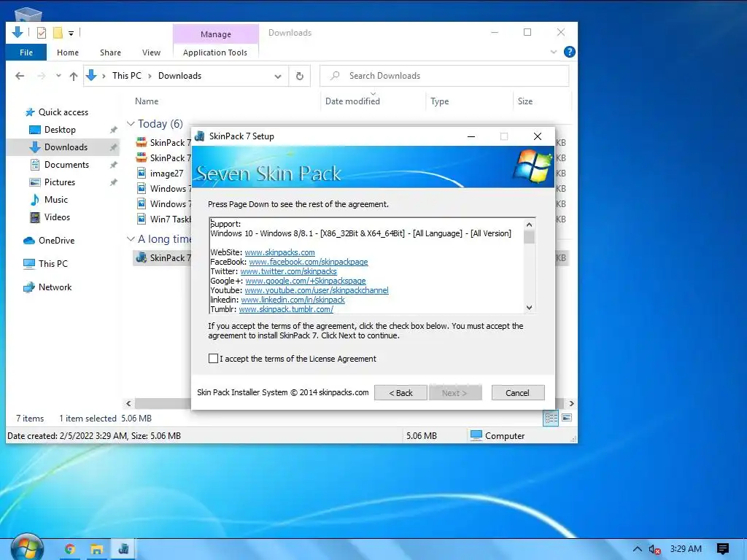The image size is (747, 560).
Task: Open Documents in navigation pane
Action: click(66, 165)
